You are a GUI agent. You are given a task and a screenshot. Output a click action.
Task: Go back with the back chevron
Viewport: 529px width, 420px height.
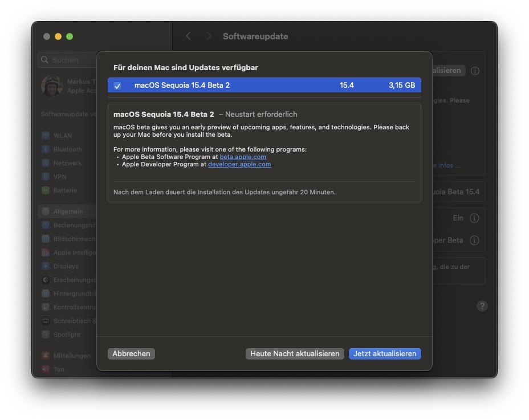[x=188, y=36]
